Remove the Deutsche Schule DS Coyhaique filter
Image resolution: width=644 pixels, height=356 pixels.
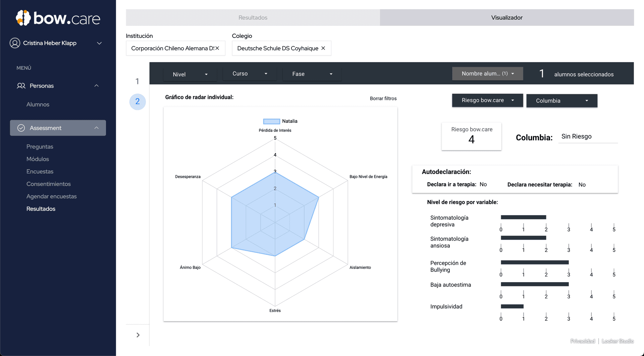(x=323, y=48)
